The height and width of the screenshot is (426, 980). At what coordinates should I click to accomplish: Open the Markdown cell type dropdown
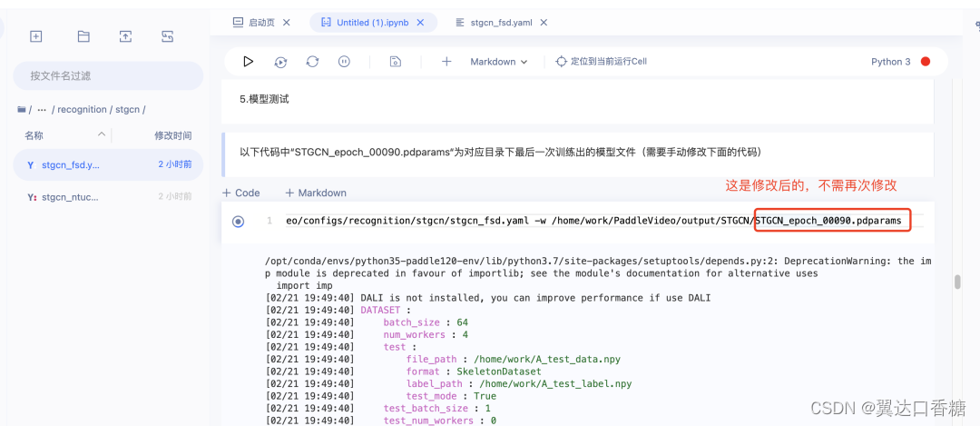pyautogui.click(x=499, y=61)
